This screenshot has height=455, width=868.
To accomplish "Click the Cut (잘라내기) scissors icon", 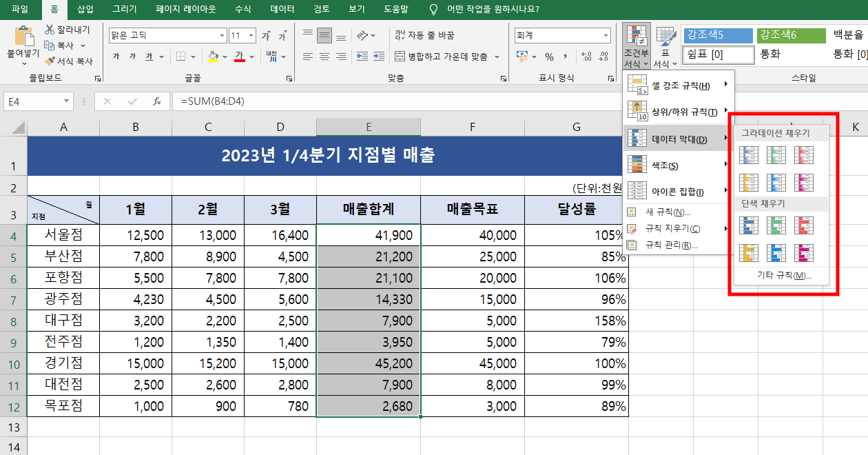I will coord(50,30).
